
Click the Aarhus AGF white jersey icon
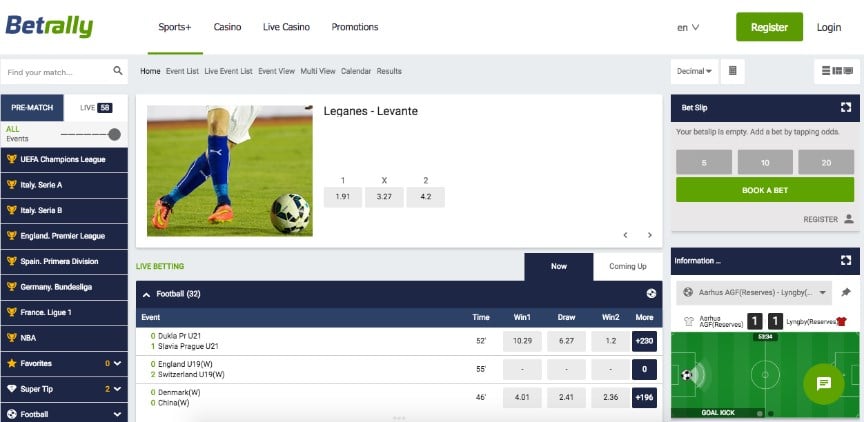coord(688,322)
